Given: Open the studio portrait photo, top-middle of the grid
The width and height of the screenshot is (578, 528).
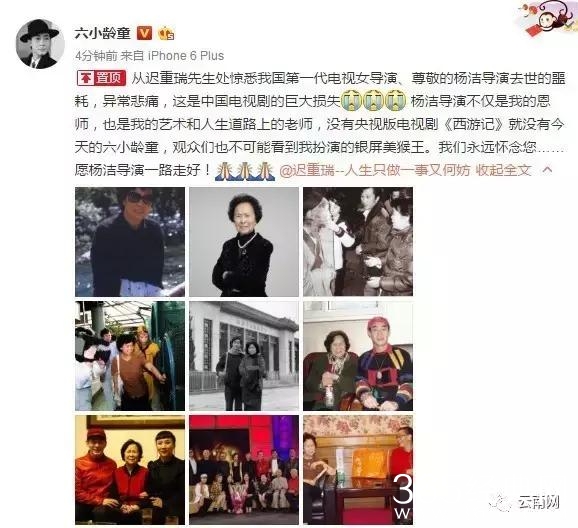Looking at the screenshot, I should [x=244, y=242].
